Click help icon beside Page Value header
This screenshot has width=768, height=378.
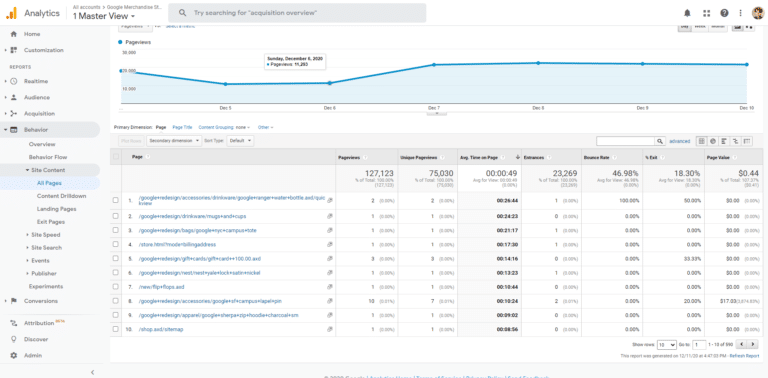click(x=734, y=157)
